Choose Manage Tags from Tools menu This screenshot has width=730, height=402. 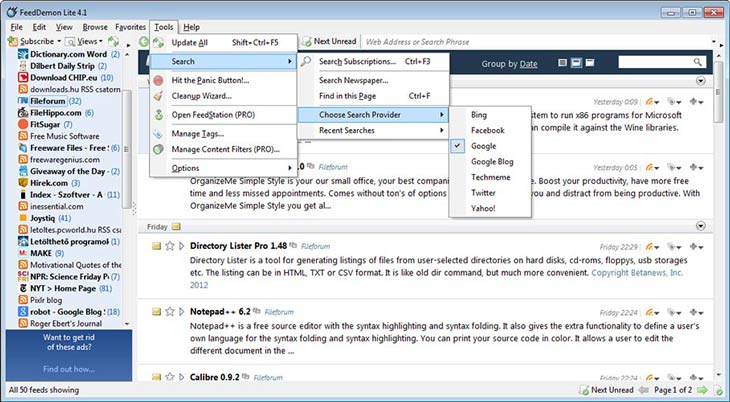point(197,133)
